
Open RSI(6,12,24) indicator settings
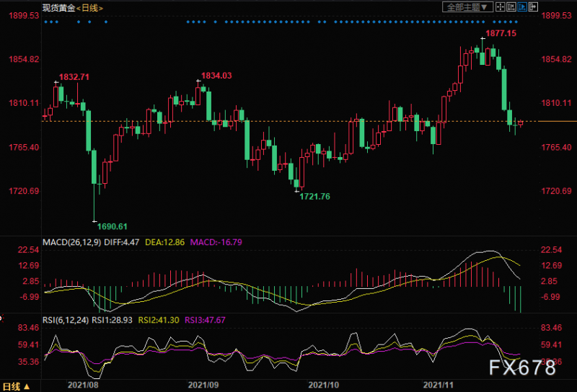coord(66,320)
